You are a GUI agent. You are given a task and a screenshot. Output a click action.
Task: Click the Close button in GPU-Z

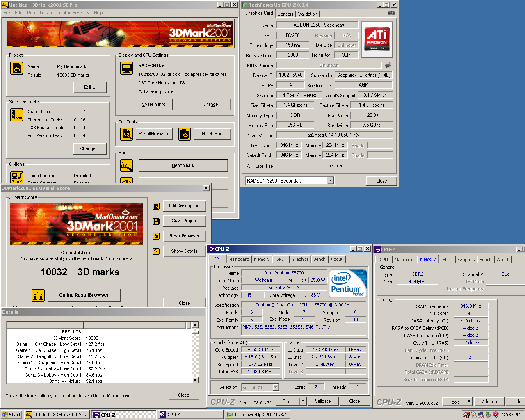coord(381,181)
